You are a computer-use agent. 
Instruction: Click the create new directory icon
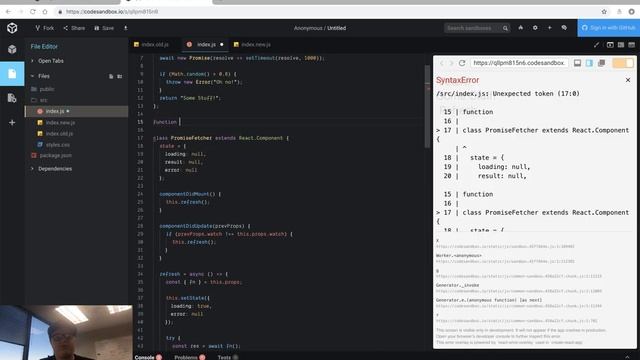tap(120, 76)
